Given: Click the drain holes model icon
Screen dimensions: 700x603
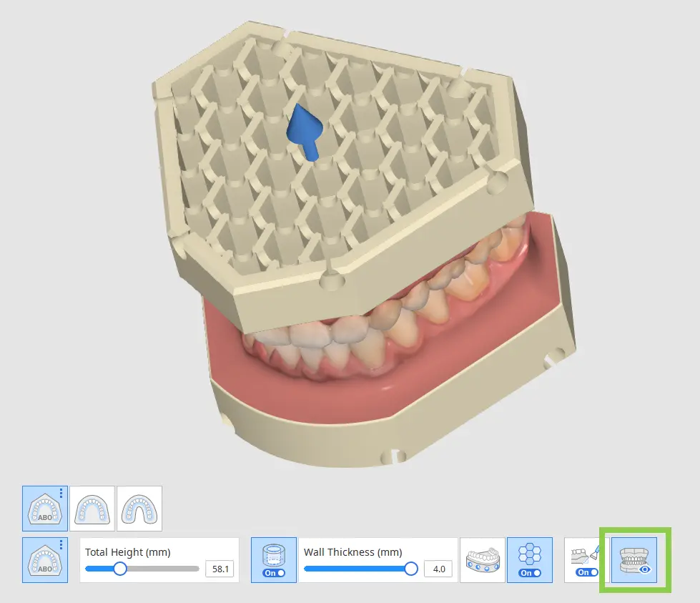Looking at the screenshot, I should click(482, 559).
